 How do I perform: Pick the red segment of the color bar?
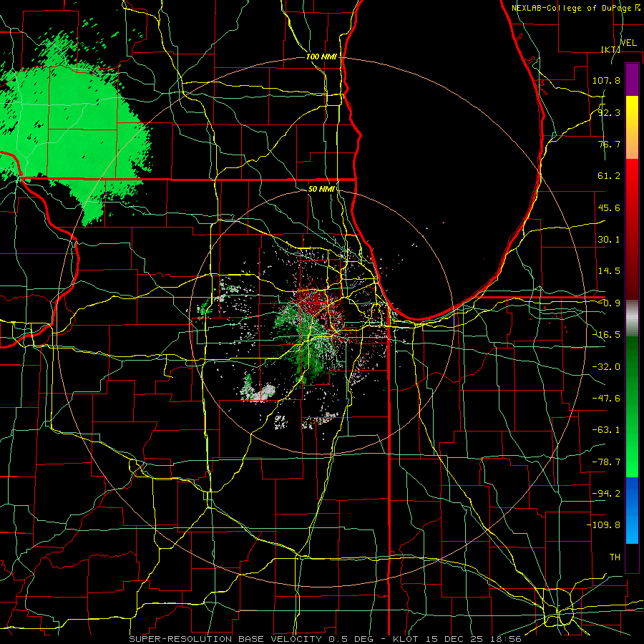click(x=632, y=229)
